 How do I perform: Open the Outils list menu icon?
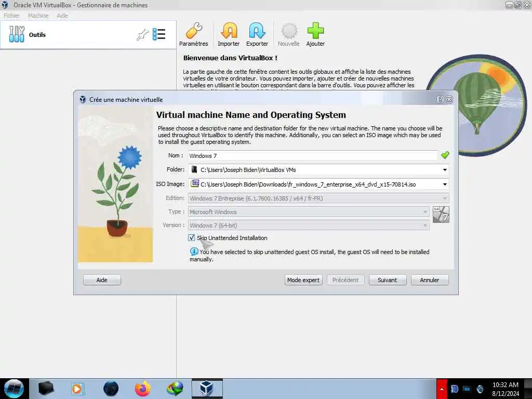159,34
